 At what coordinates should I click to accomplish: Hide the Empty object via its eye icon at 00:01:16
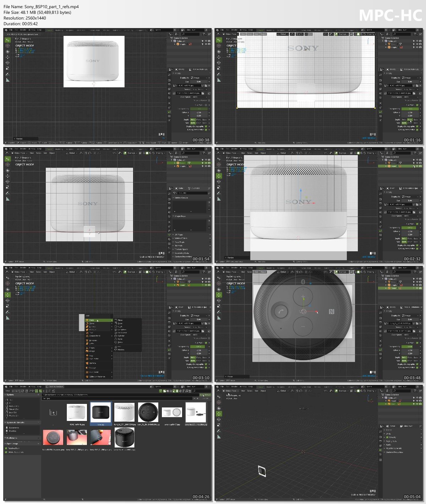click(x=417, y=47)
